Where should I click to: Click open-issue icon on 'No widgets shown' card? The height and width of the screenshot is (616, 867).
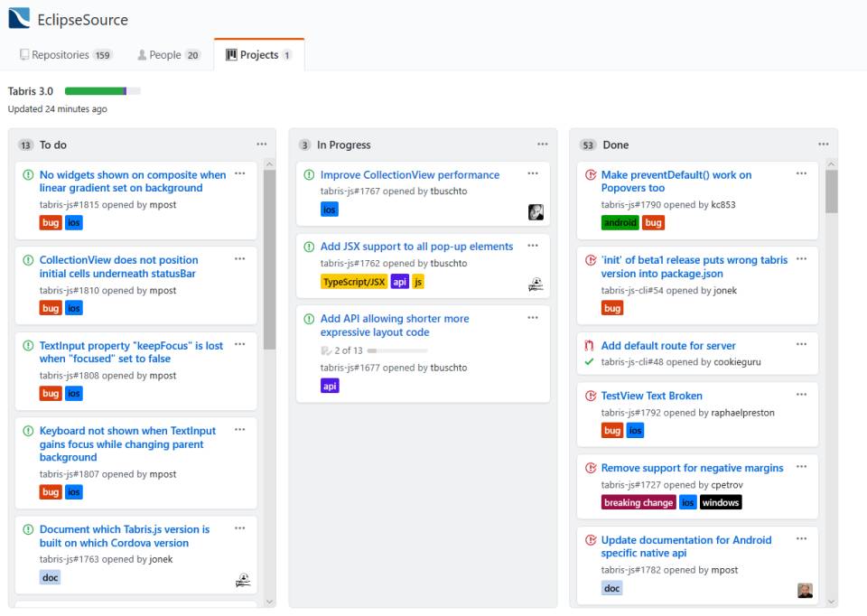click(x=28, y=174)
